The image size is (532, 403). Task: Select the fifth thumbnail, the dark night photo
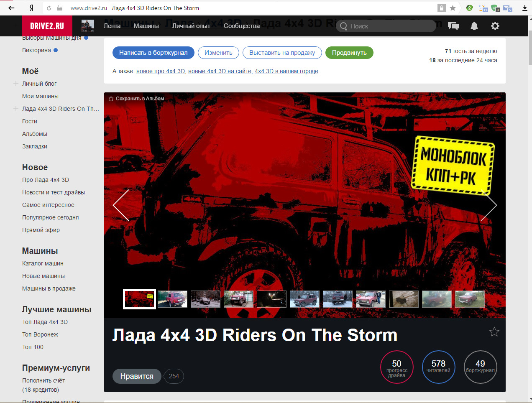[x=272, y=299]
